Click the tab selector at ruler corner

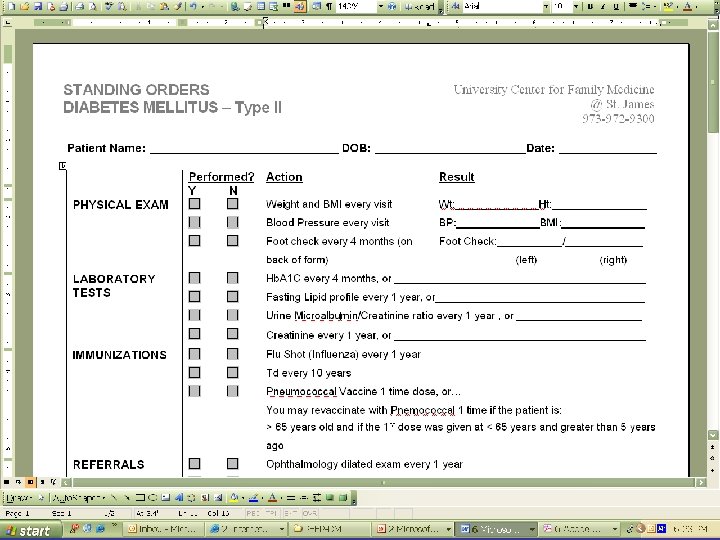pyautogui.click(x=7, y=22)
